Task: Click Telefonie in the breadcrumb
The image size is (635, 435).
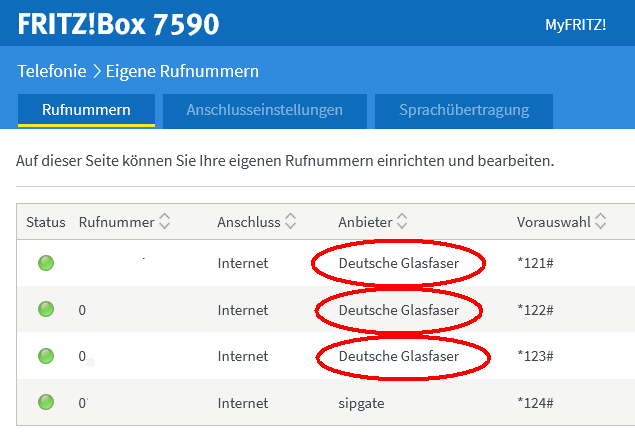Action: (x=52, y=71)
